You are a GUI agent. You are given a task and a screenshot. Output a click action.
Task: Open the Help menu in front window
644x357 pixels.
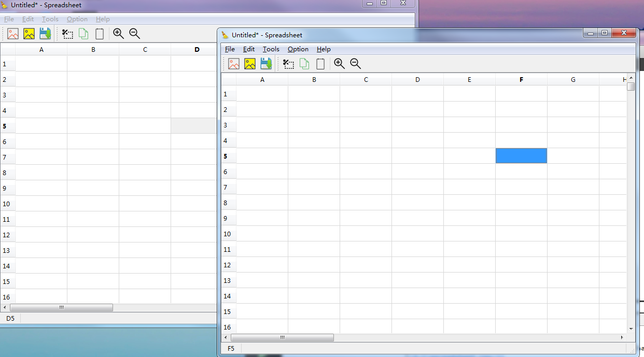pos(324,49)
